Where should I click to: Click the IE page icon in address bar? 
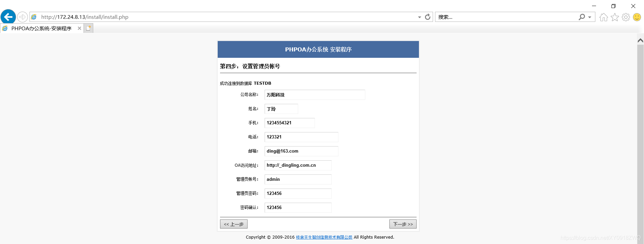34,17
